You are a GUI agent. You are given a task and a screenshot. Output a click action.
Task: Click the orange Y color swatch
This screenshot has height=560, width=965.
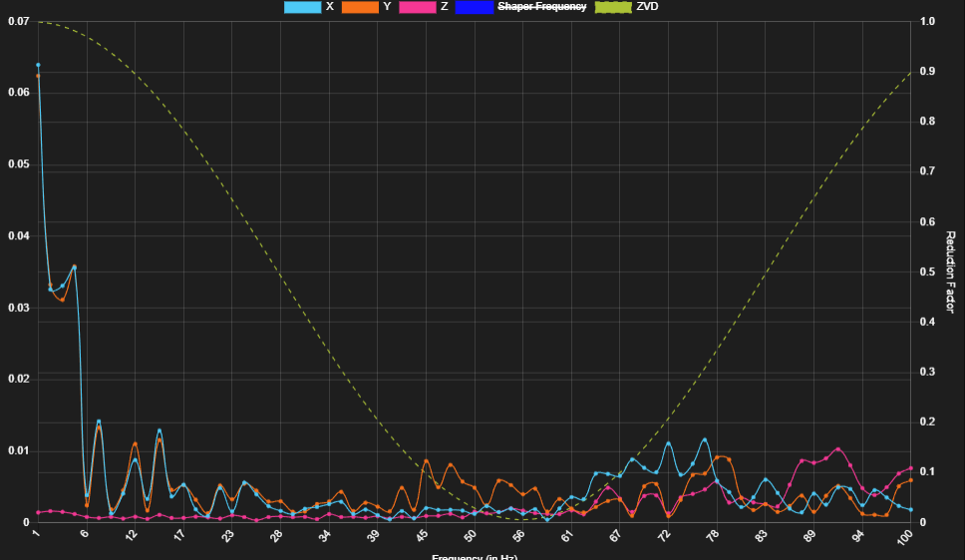360,7
